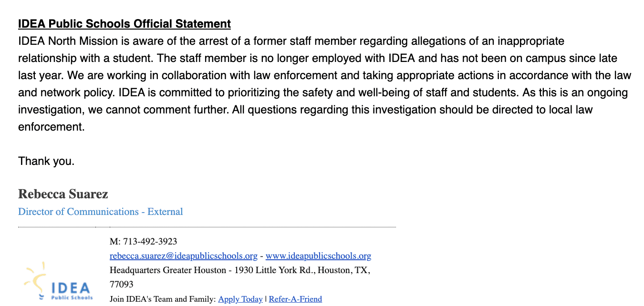
Task: Click the "Join IDEA's Team and Family" text
Action: (x=162, y=299)
